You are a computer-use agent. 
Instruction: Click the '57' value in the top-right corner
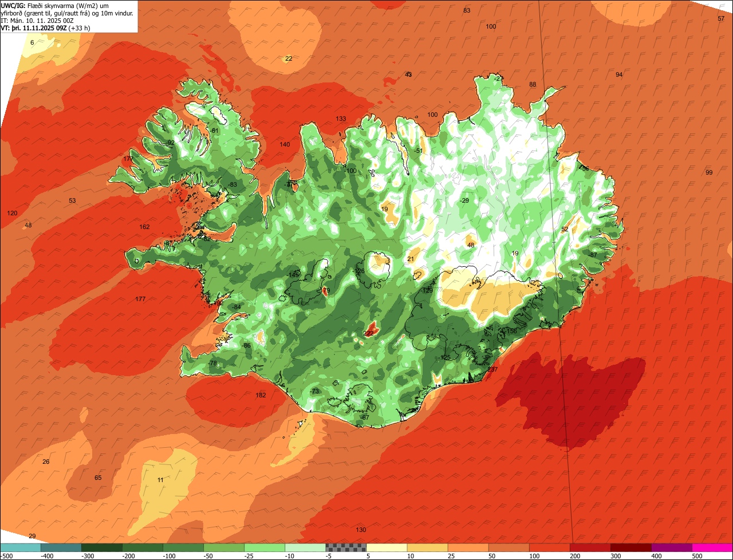[721, 18]
